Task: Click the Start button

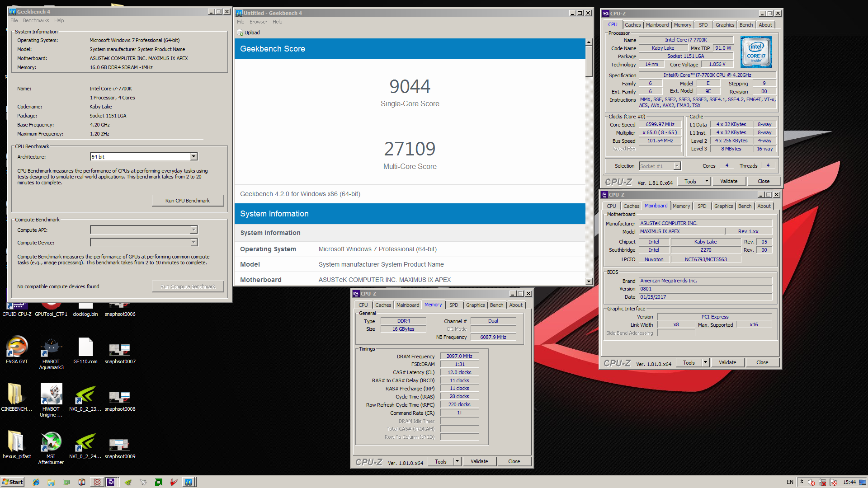Action: [x=13, y=482]
